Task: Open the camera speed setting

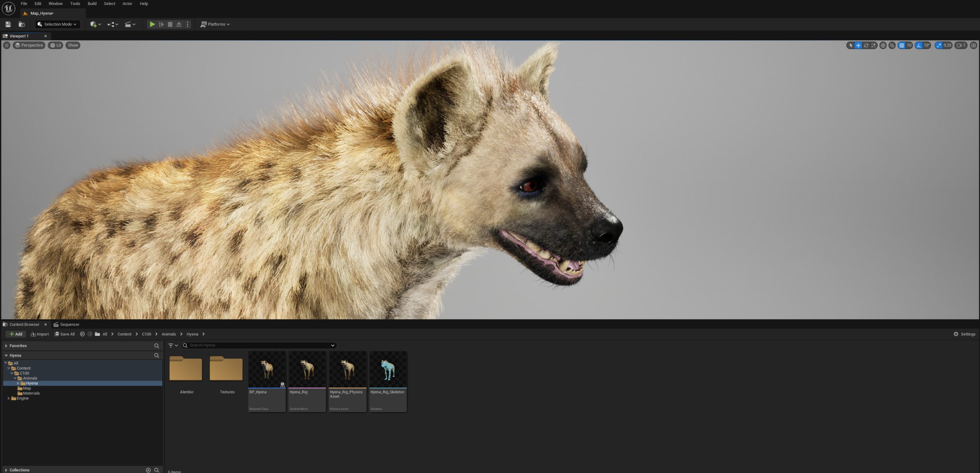Action: [x=961, y=45]
